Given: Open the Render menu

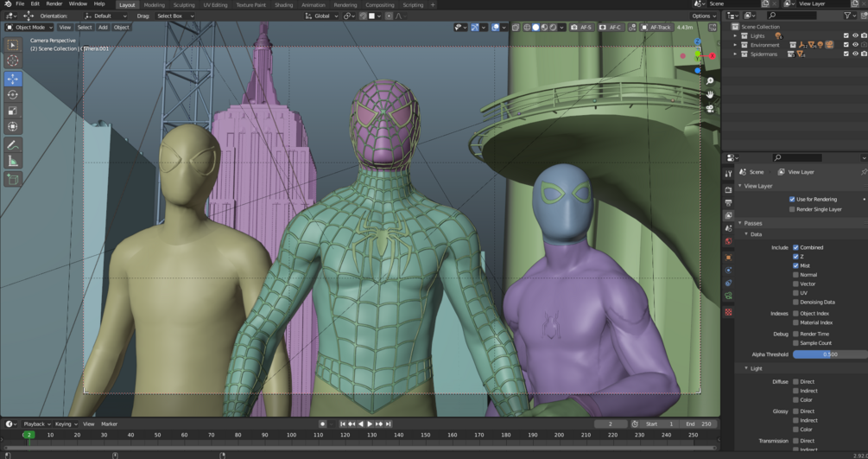Looking at the screenshot, I should [54, 4].
